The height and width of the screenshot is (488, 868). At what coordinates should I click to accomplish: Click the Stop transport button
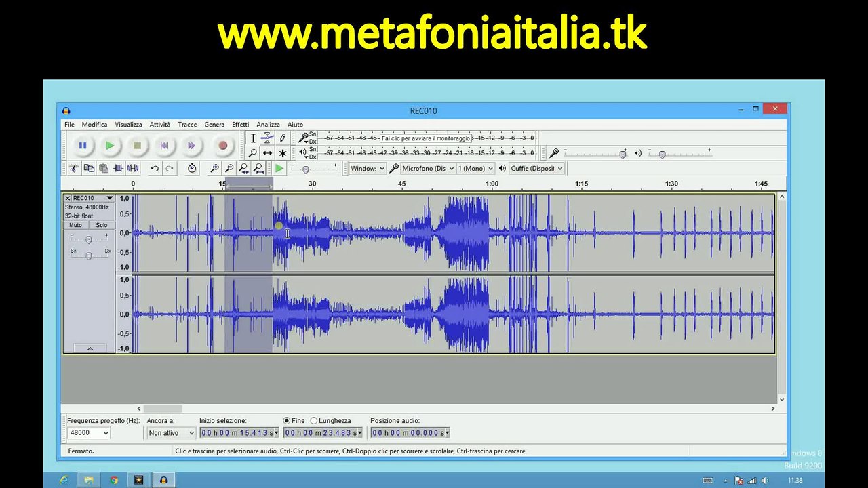tap(137, 145)
